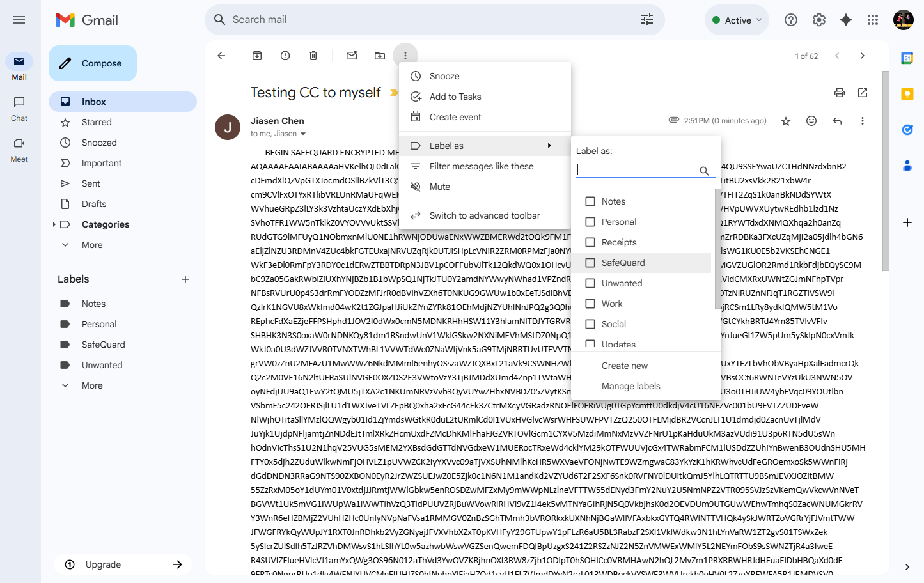The width and height of the screenshot is (924, 583).
Task: Open the Move to folder icon
Action: pos(380,56)
